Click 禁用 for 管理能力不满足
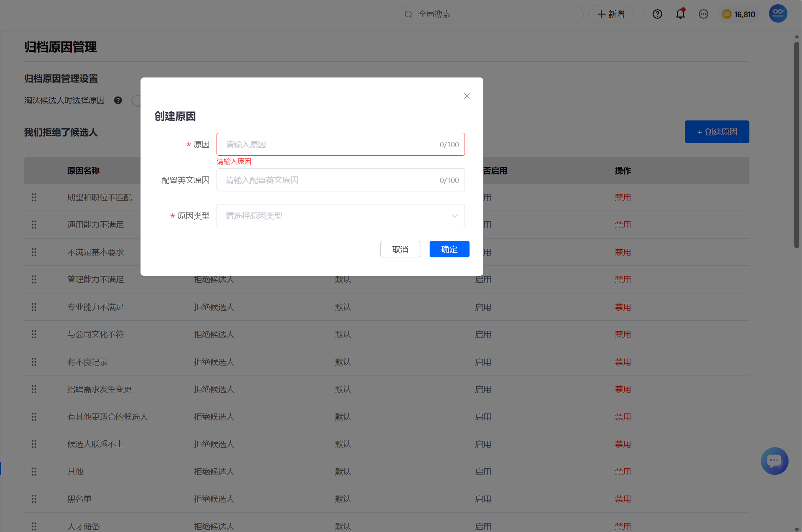Image resolution: width=802 pixels, height=532 pixels. click(x=623, y=279)
